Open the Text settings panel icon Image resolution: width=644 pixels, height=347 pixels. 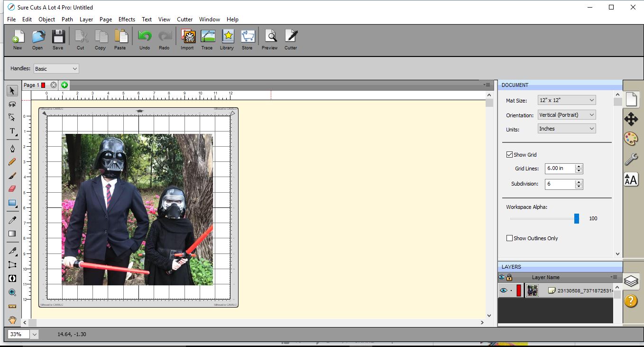tap(631, 179)
